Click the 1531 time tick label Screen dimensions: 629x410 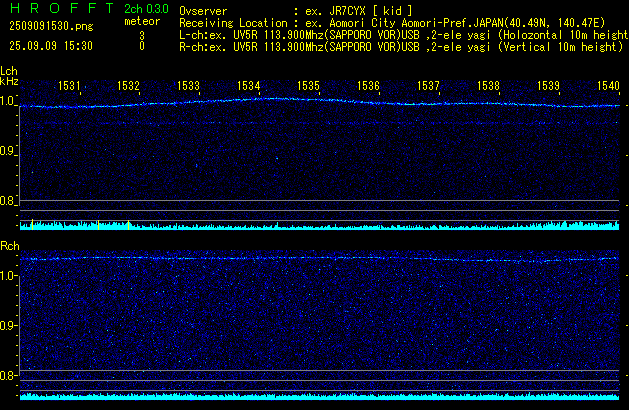[69, 86]
